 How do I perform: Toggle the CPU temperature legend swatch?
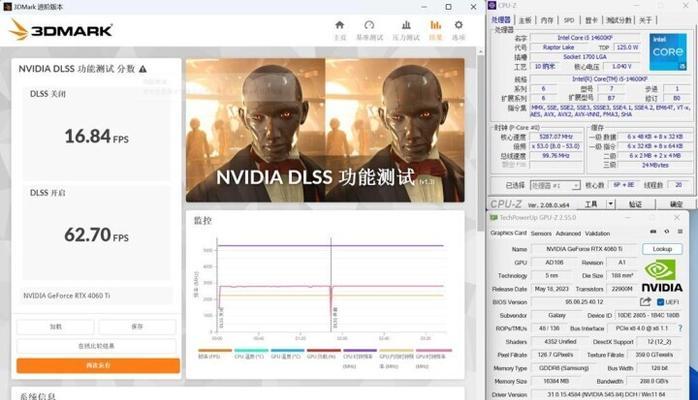[x=251, y=351]
